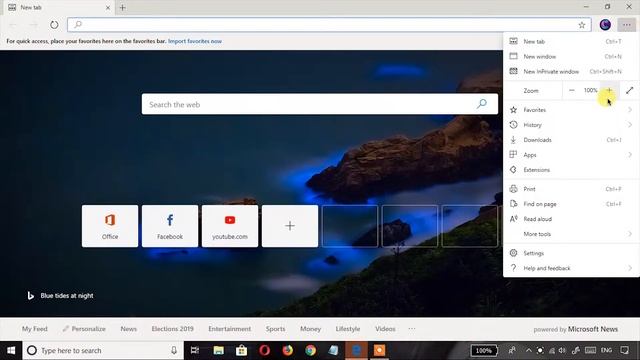640x360 pixels.
Task: Click powered by Microsoft News link
Action: point(576,329)
